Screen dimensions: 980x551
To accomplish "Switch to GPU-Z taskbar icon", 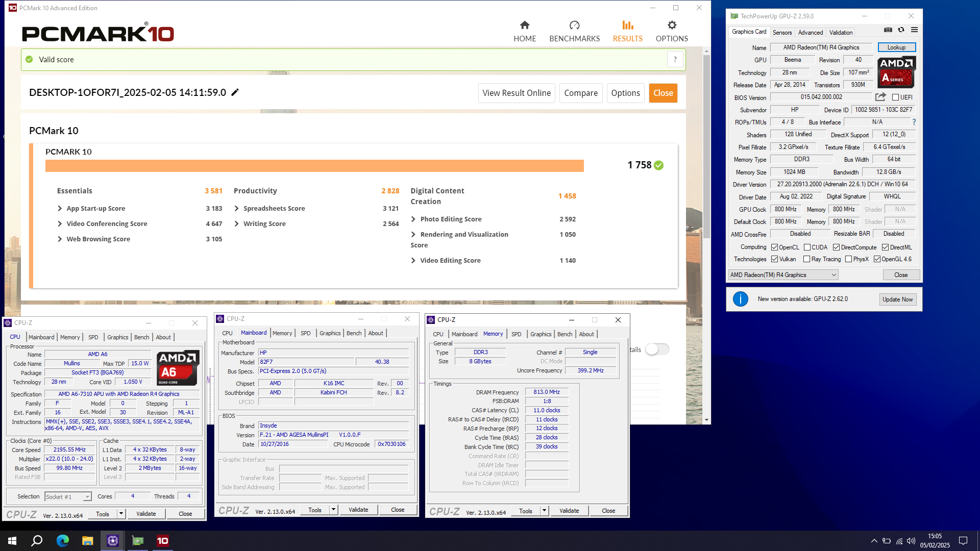I will (138, 541).
